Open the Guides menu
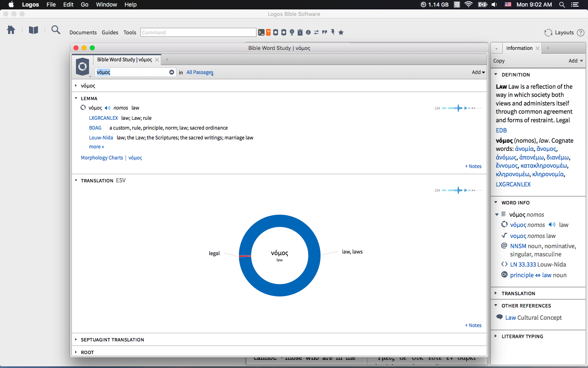 point(110,32)
